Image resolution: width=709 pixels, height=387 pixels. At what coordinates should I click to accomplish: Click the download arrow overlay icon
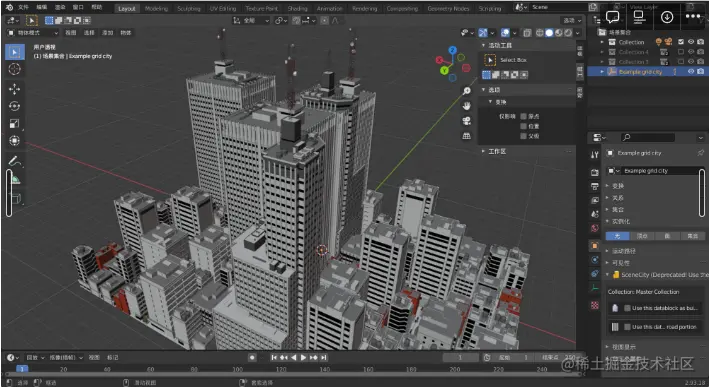667,17
